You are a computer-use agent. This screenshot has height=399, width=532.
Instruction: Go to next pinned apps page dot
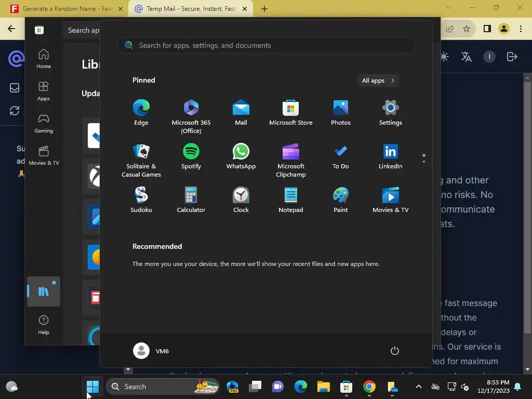tap(424, 162)
